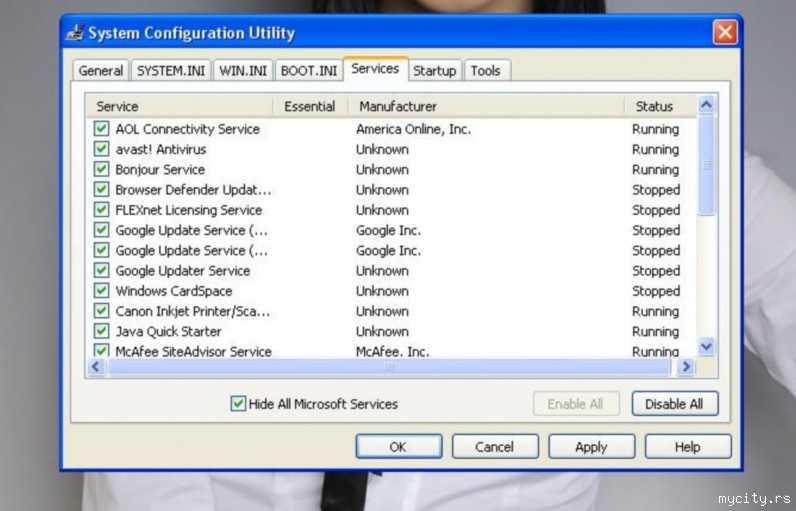Close the System Configuration Utility window
Image resolution: width=796 pixels, height=511 pixels.
[725, 32]
